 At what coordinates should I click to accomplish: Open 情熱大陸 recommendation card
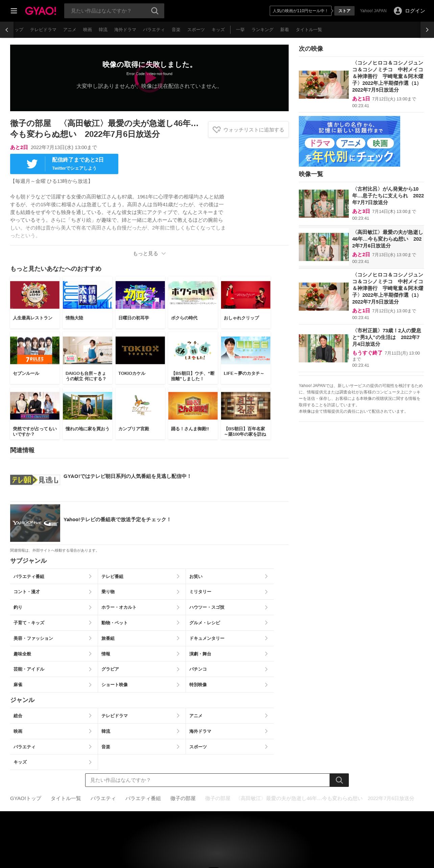point(88,303)
